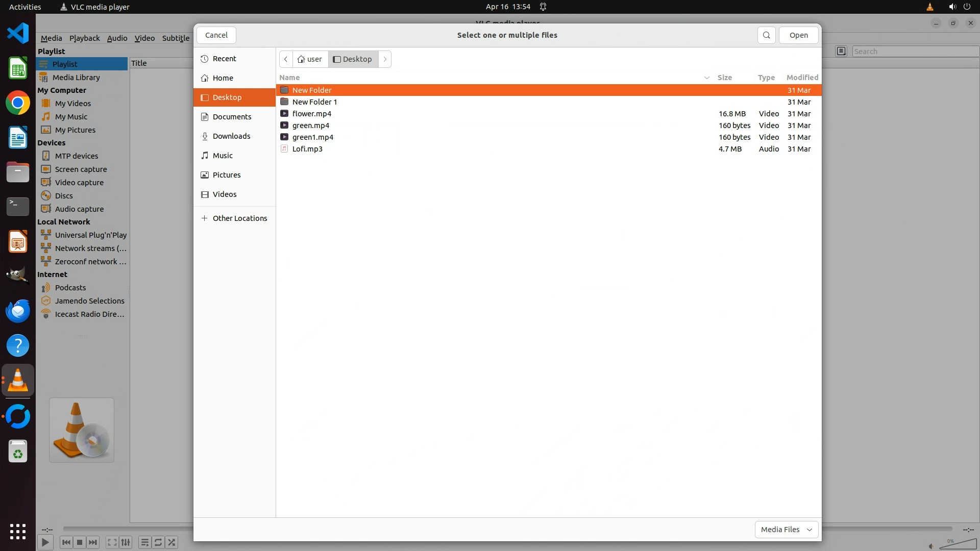This screenshot has height=551, width=980.
Task: Toggle the loop playback button
Action: tap(158, 542)
